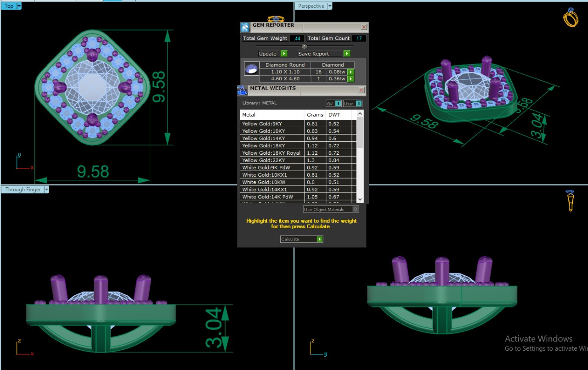Click the ring side-view icon in lower right viewport
The image size is (588, 370).
[x=570, y=201]
